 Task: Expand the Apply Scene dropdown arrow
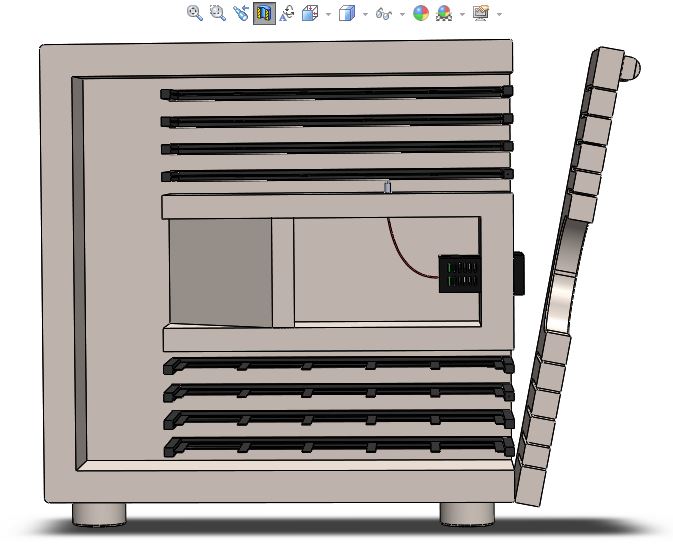pos(462,14)
